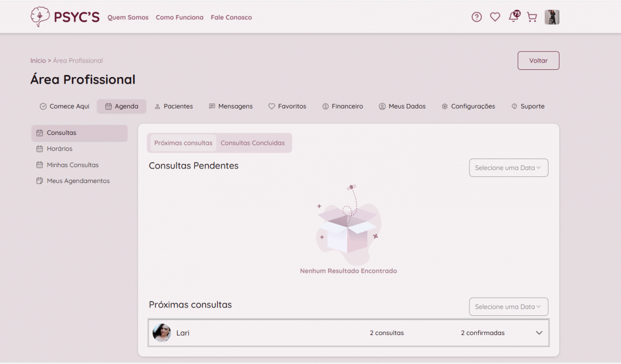Switch to Consultas Concluidas tab
The height and width of the screenshot is (364, 621).
[253, 143]
